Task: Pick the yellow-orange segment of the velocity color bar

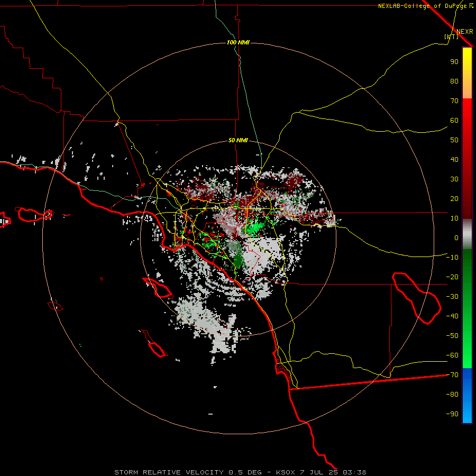Action: (467, 73)
